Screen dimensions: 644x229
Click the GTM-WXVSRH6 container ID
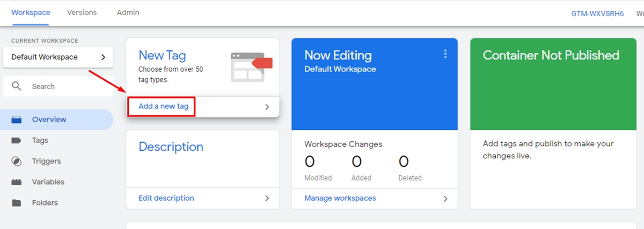coord(597,13)
